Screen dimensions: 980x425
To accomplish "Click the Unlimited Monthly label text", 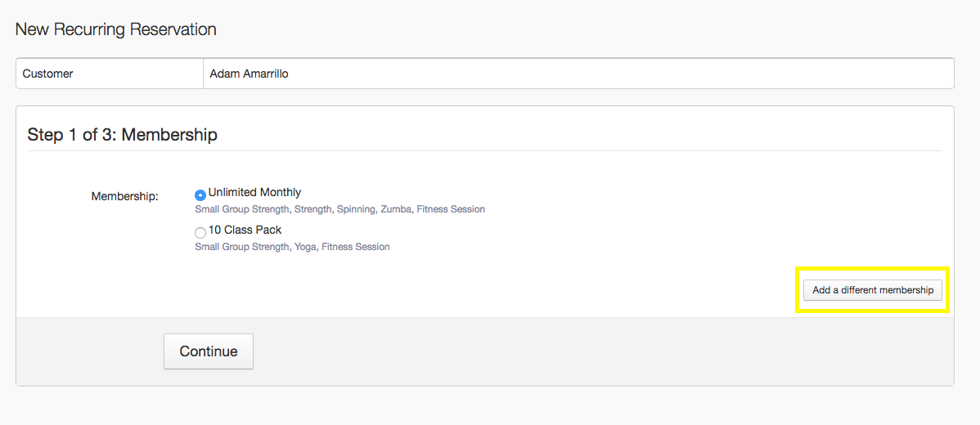I will click(x=254, y=193).
